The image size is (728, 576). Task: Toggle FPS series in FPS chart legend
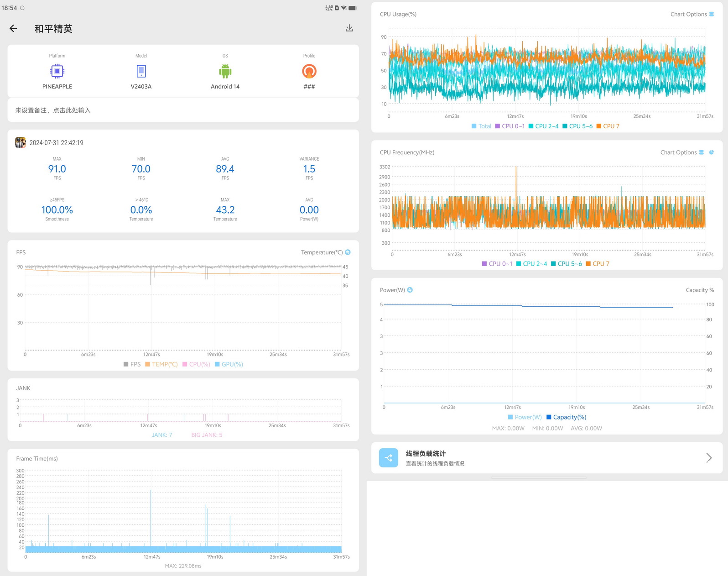pyautogui.click(x=132, y=364)
